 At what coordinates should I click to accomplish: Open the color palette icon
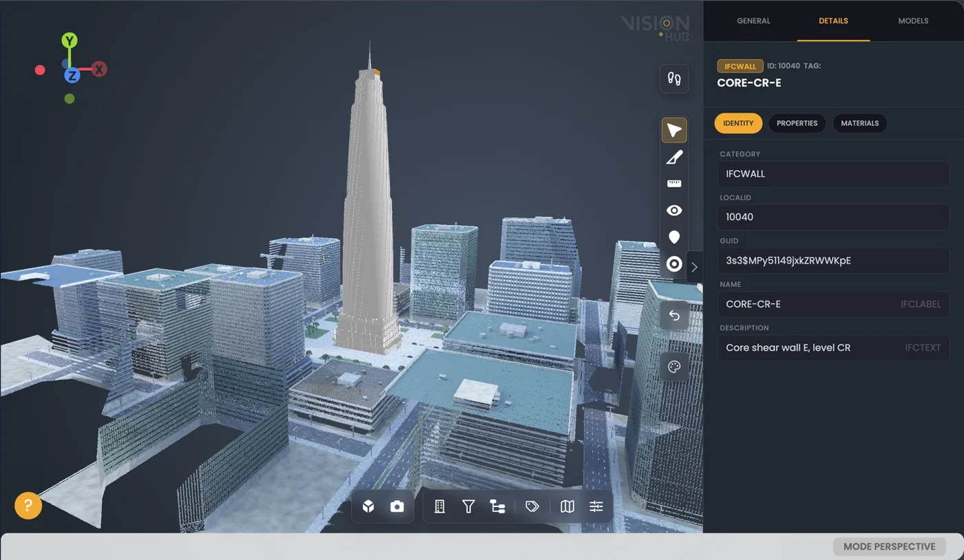pyautogui.click(x=674, y=367)
